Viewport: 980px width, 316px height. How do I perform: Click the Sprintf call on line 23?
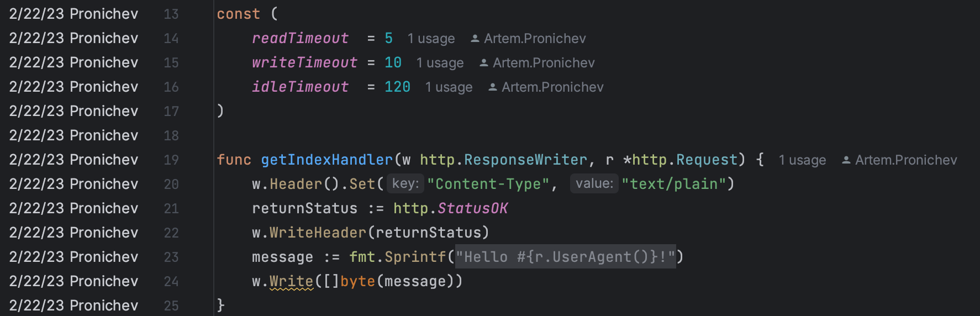[415, 257]
